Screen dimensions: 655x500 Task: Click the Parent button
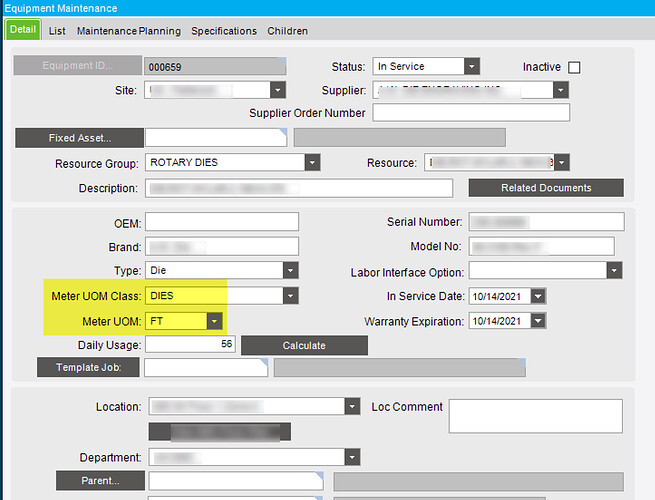[x=100, y=480]
